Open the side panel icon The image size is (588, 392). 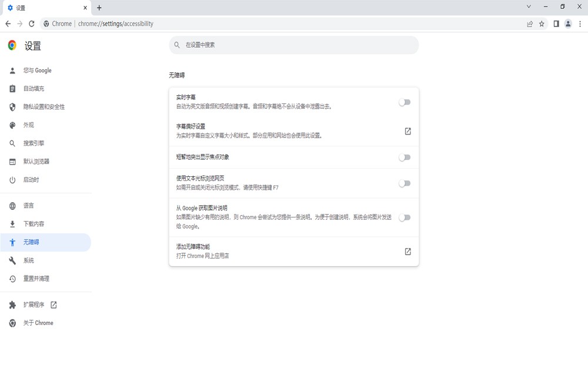coord(555,24)
